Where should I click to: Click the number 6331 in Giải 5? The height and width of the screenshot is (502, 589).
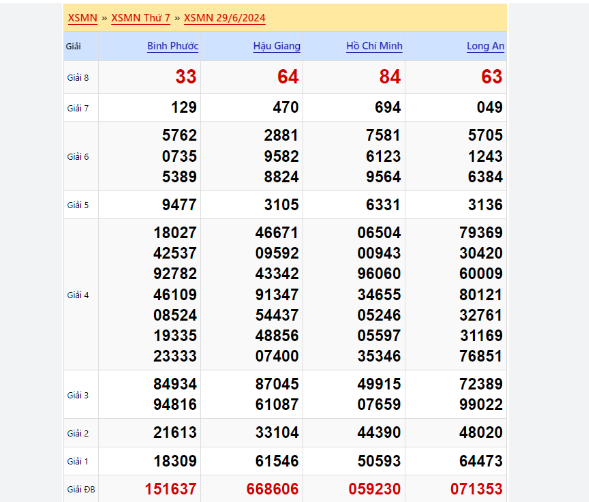coord(384,205)
